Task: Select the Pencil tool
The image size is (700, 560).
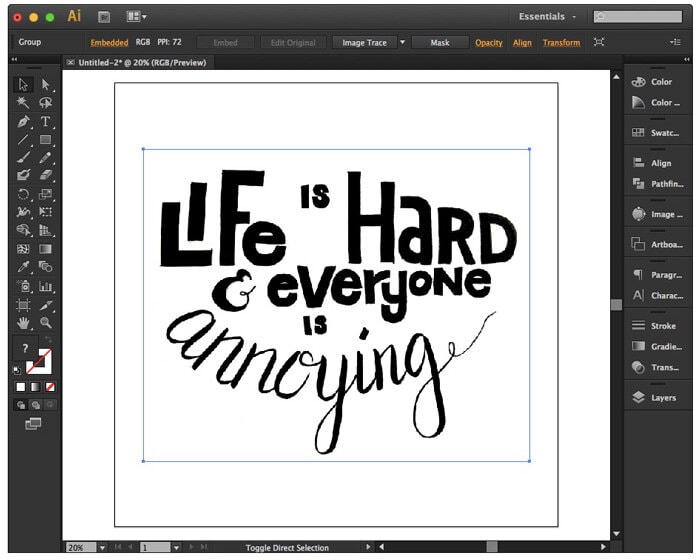Action: click(45, 157)
